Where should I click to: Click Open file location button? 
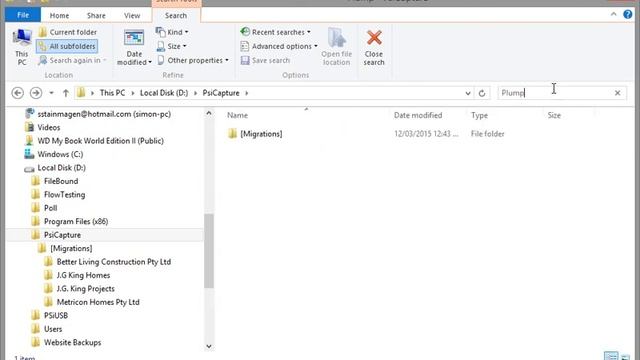(x=336, y=47)
